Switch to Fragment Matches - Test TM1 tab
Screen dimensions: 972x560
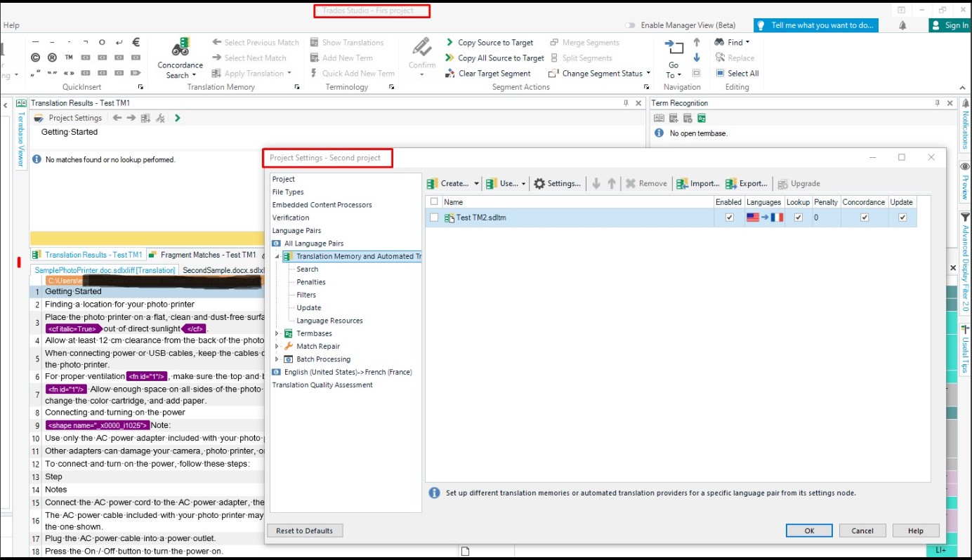point(202,255)
